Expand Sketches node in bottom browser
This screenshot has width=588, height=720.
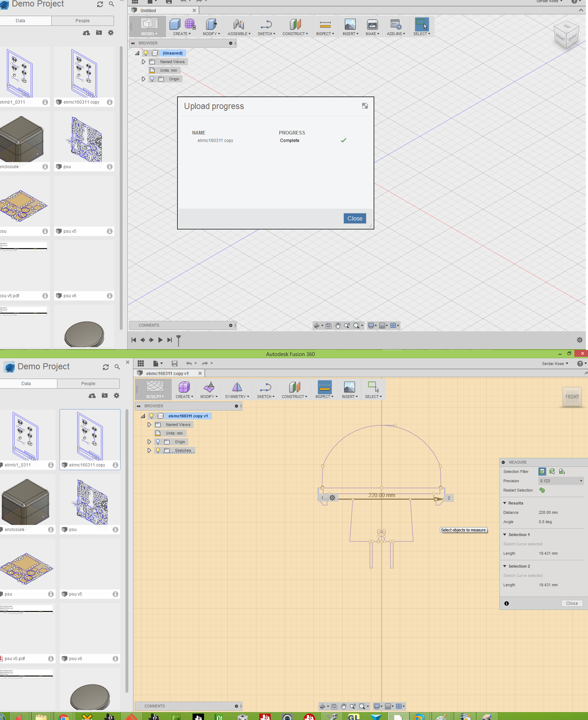click(x=150, y=450)
